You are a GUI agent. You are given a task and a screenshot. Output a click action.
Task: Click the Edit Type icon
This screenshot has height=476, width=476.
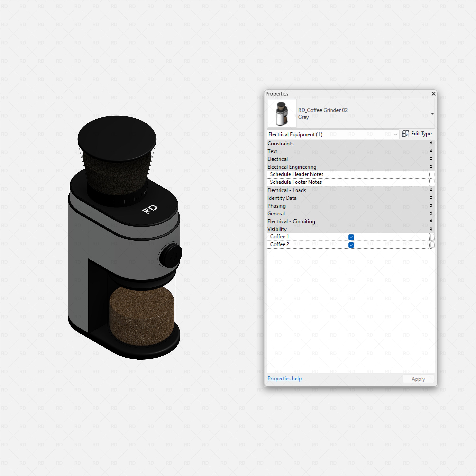point(406,134)
